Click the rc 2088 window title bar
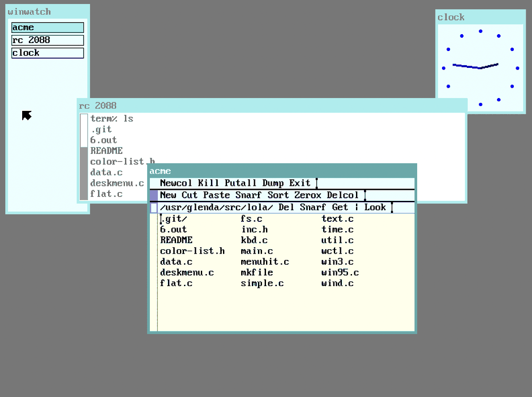This screenshot has height=397, width=532. coord(272,106)
